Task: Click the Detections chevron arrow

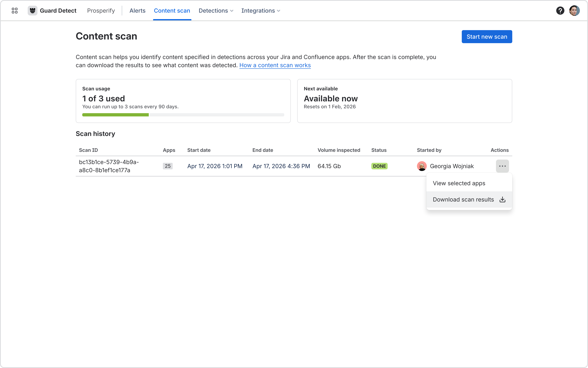Action: coord(232,11)
